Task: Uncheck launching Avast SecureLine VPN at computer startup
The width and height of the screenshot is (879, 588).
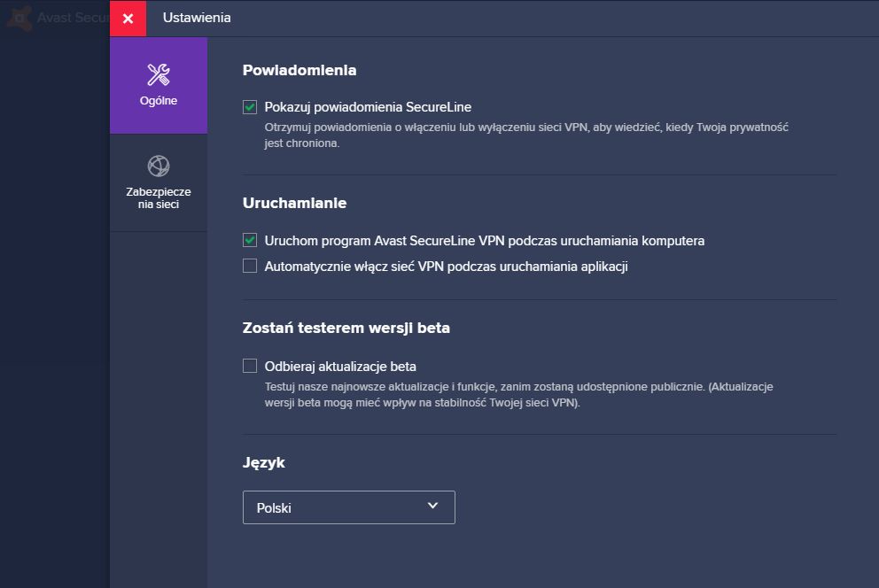Action: click(250, 240)
